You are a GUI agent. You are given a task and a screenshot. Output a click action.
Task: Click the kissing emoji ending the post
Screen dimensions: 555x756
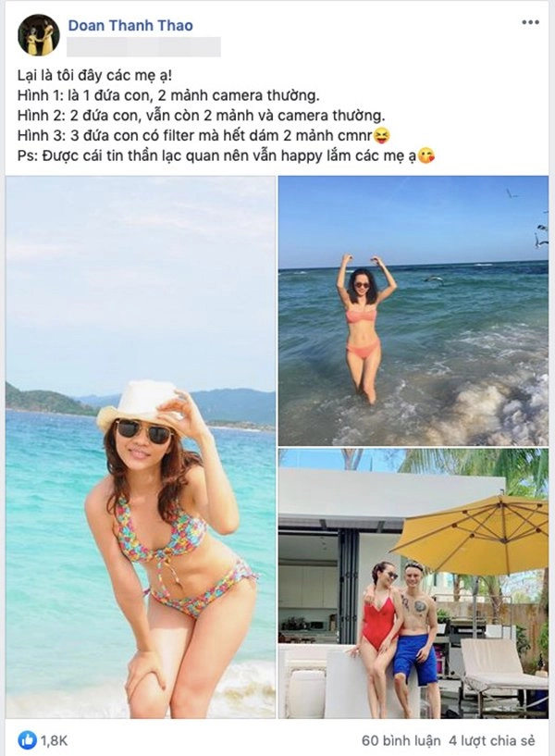425,156
